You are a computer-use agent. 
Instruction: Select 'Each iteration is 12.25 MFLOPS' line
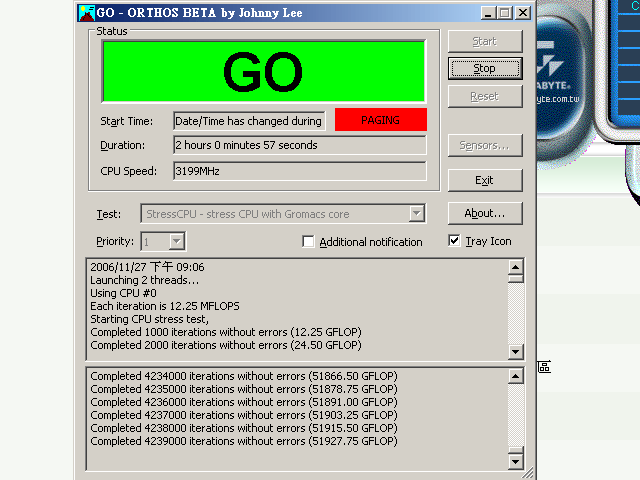(x=165, y=307)
